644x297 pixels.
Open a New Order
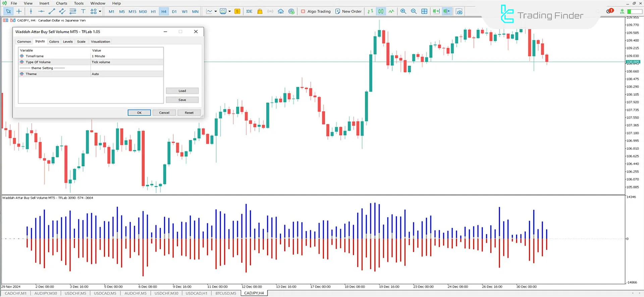pos(348,11)
